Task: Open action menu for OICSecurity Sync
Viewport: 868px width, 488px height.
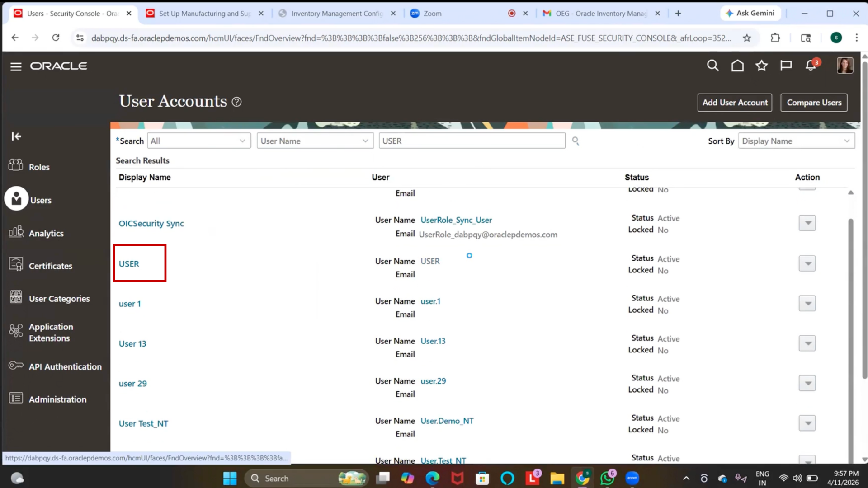Action: tap(807, 223)
